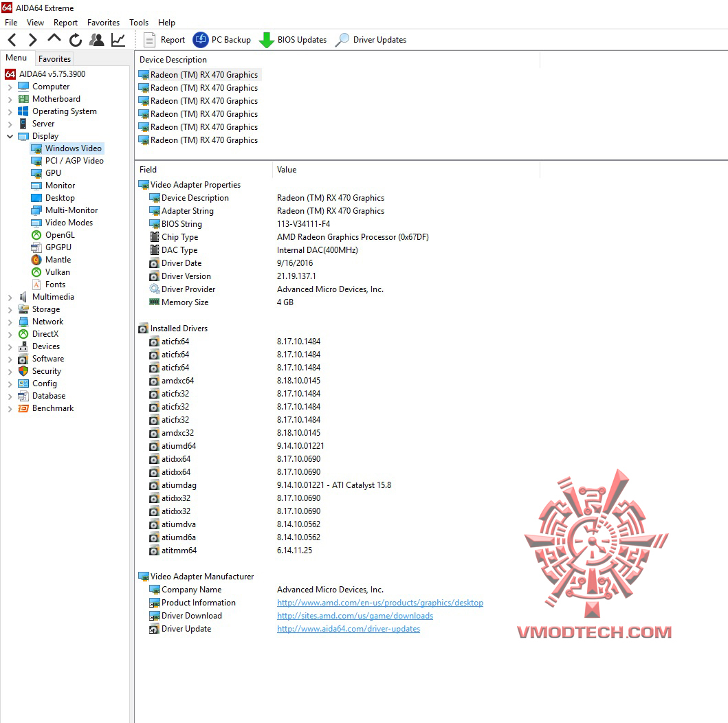Expand the Network tree node
The width and height of the screenshot is (728, 723).
(x=10, y=322)
